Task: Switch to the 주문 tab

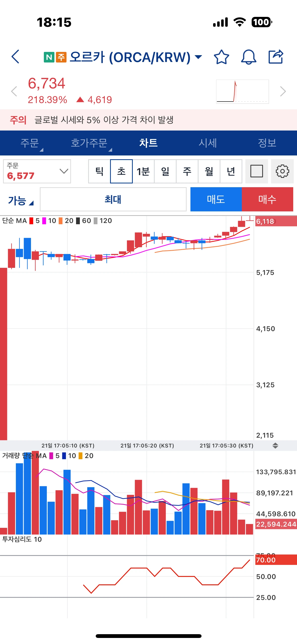Action: click(30, 143)
